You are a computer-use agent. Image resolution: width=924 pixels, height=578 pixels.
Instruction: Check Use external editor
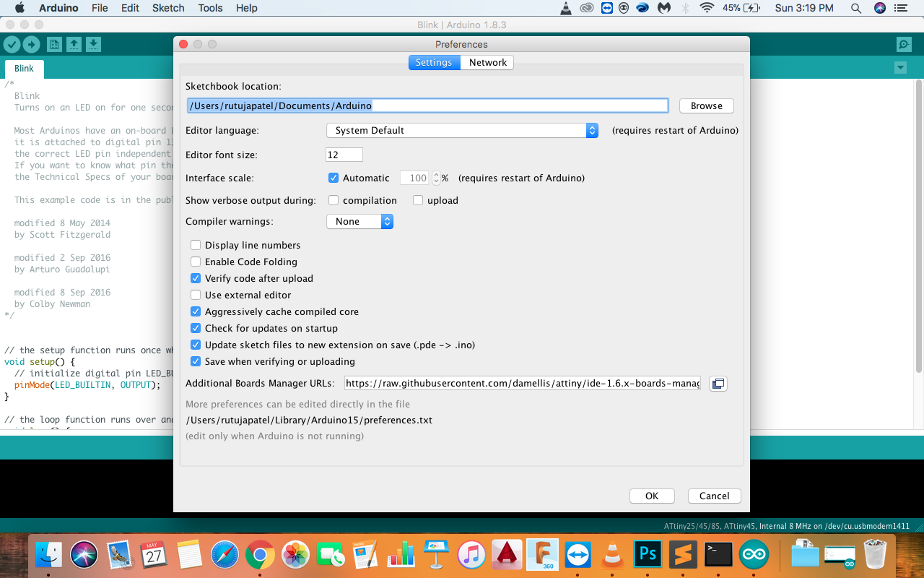point(196,295)
